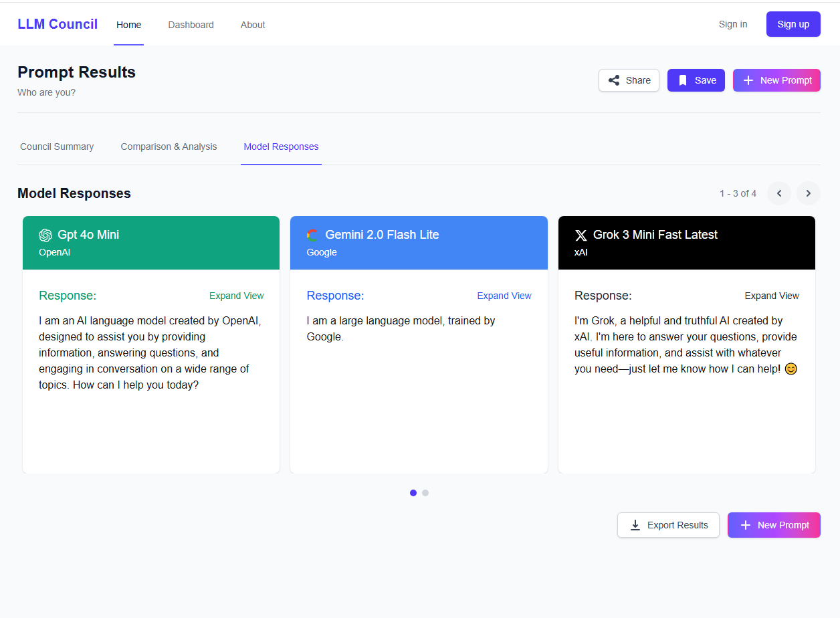Click the '1 - 3 of 4' page count
The width and height of the screenshot is (840, 618).
pos(738,193)
